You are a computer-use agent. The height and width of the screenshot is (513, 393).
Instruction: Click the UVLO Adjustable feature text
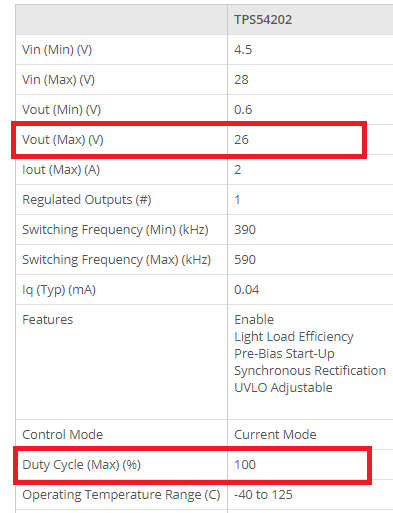(283, 388)
